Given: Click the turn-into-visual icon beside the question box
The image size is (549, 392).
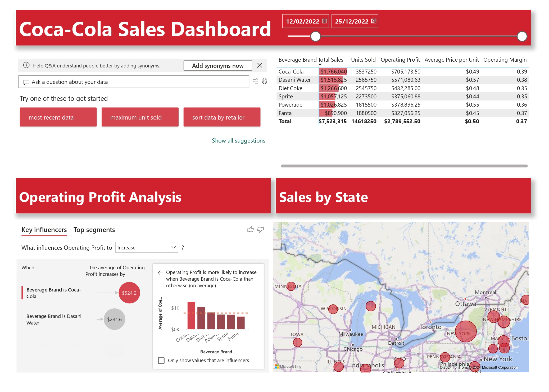Looking at the screenshot, I should tap(256, 81).
